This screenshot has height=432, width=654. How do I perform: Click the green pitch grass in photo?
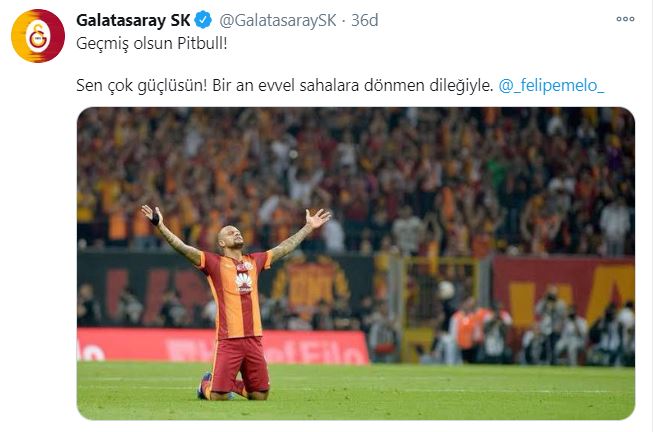coord(356,391)
